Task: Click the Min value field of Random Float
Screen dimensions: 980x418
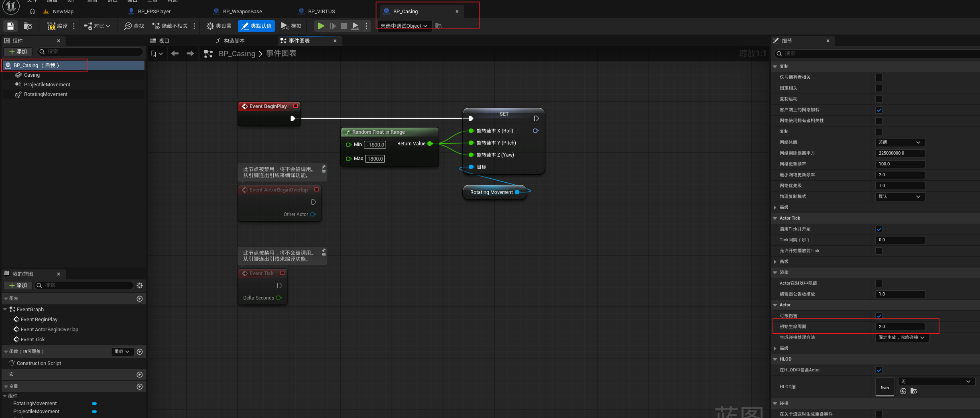Action: [375, 145]
